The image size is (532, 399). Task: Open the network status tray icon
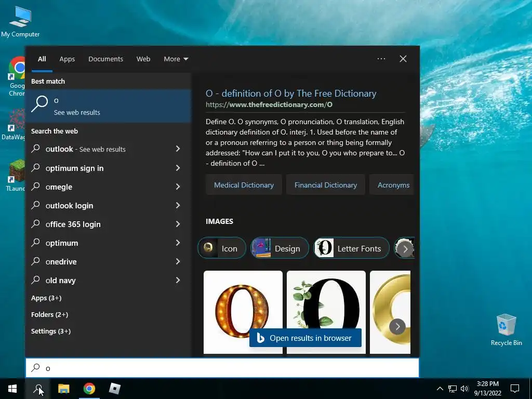(x=453, y=389)
